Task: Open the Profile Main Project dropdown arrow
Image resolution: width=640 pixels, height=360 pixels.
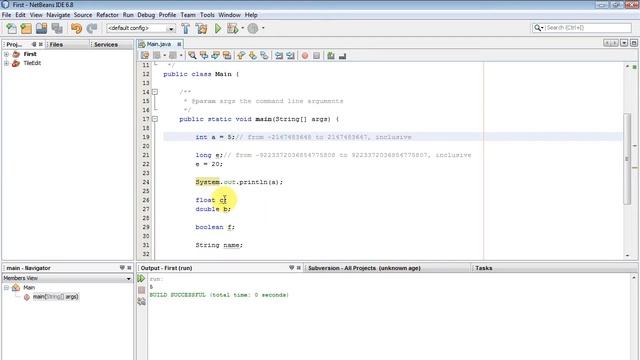Action: tap(263, 28)
